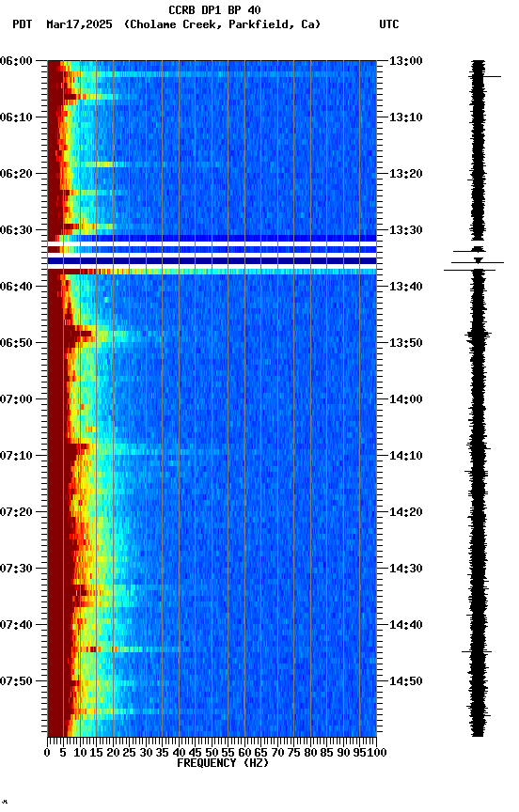Click the '06:20' PDT time label

coord(16,174)
